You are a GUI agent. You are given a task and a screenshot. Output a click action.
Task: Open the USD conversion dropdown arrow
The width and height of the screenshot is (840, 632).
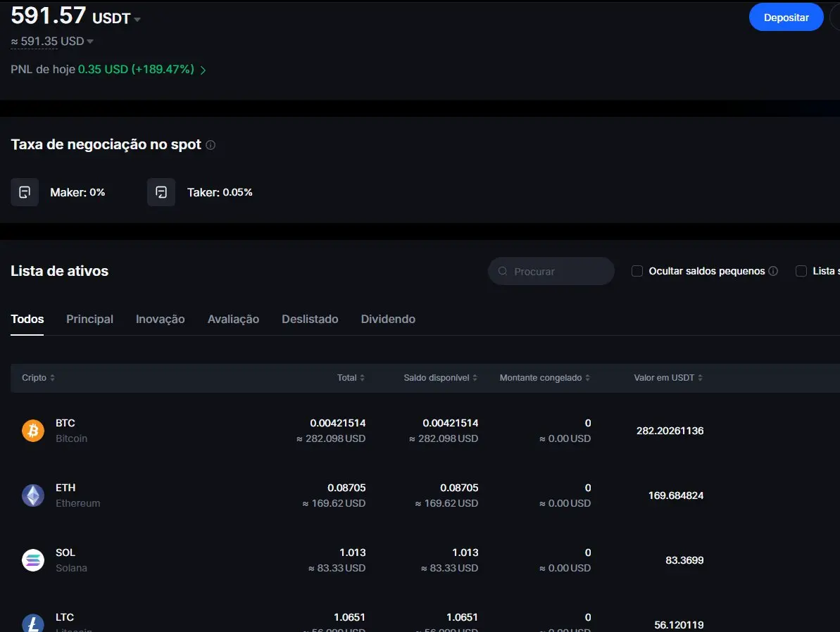coord(90,42)
